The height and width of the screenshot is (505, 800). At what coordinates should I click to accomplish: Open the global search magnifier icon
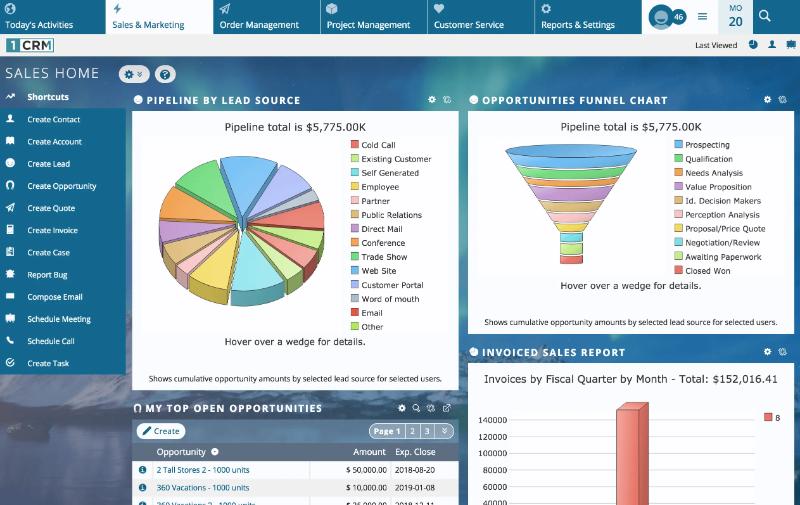point(765,16)
